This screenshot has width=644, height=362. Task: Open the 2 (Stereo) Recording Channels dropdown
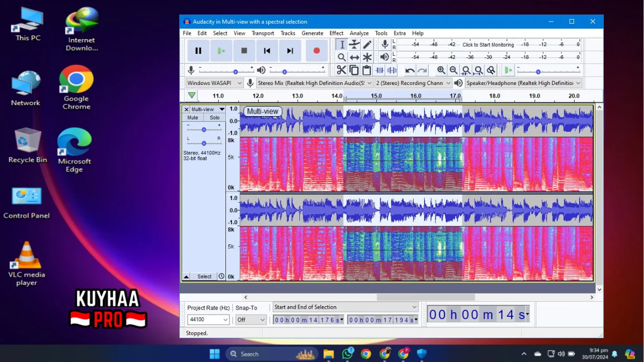point(413,83)
